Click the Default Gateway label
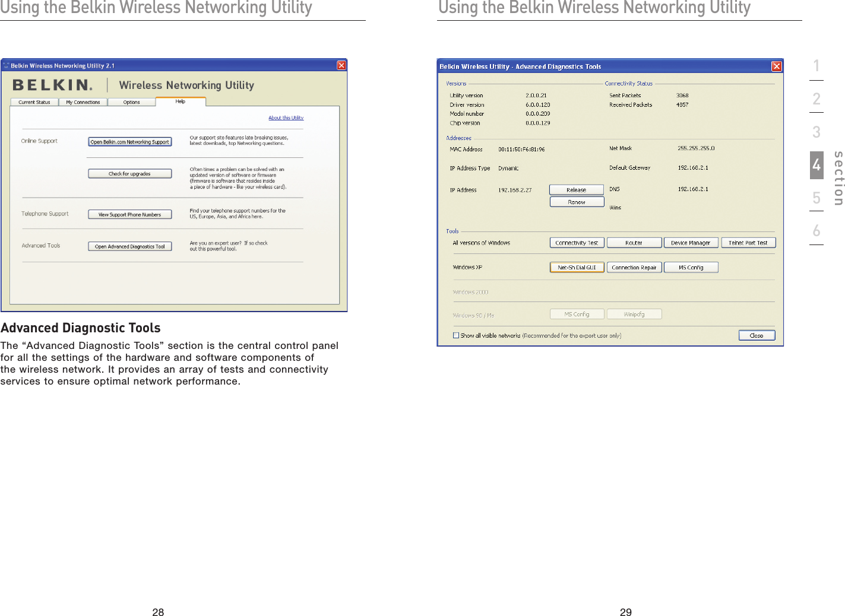Viewport: 845px width, 616px height. click(x=629, y=167)
